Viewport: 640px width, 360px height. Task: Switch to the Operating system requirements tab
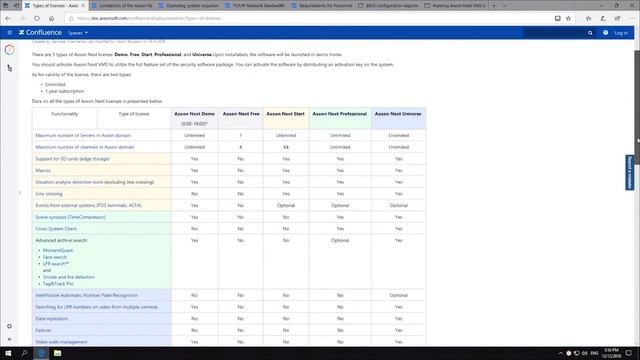tap(189, 6)
